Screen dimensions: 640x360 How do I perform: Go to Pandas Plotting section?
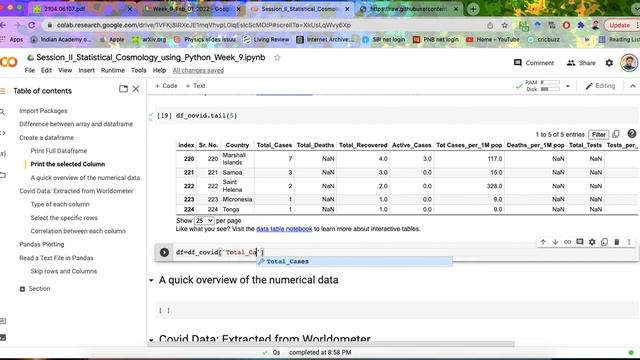pyautogui.click(x=42, y=244)
